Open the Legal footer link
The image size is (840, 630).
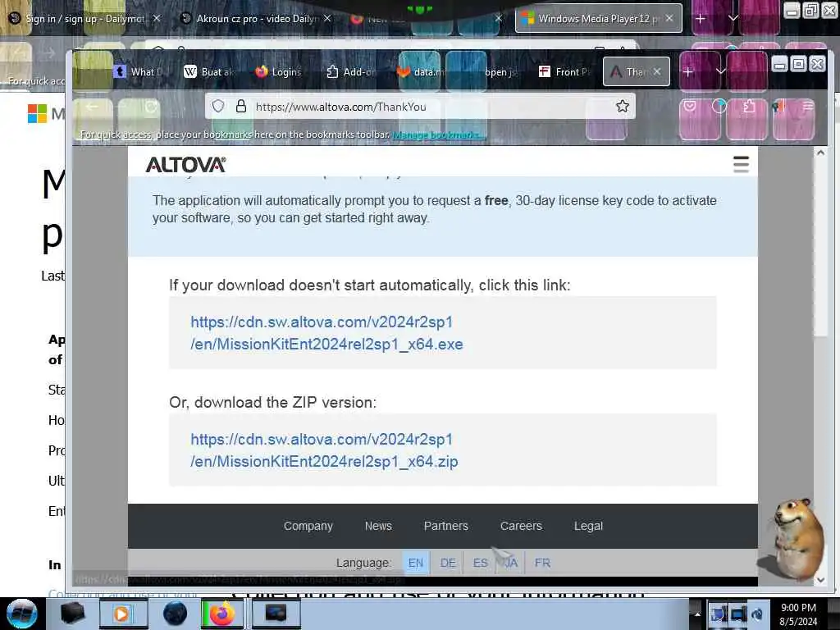pos(588,526)
